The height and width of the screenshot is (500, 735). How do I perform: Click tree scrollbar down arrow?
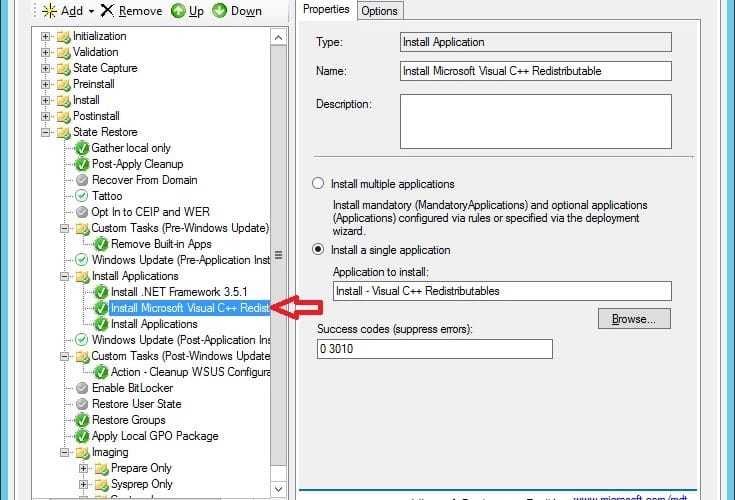tap(278, 489)
